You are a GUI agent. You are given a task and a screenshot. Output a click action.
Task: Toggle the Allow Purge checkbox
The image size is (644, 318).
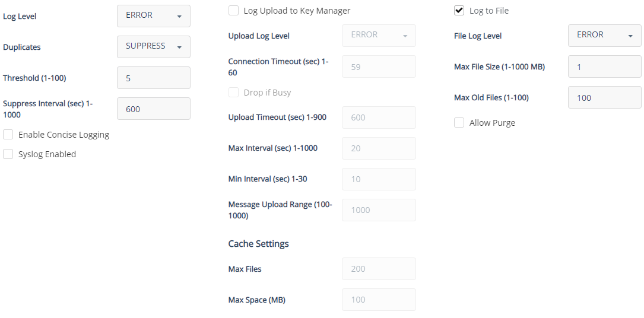(x=459, y=123)
